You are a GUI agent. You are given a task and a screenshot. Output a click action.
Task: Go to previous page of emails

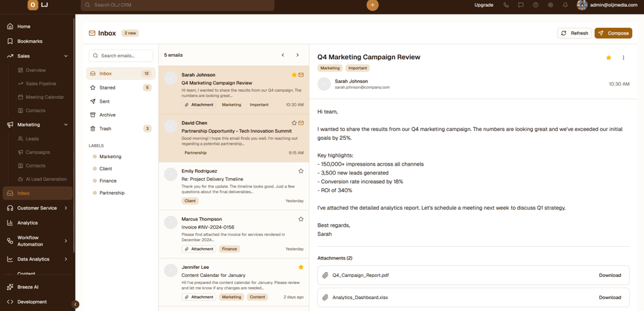[282, 55]
